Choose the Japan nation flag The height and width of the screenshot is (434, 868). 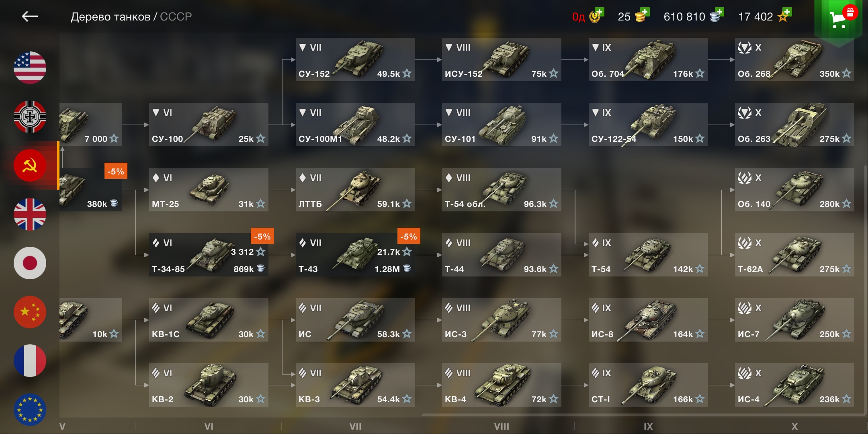30,263
